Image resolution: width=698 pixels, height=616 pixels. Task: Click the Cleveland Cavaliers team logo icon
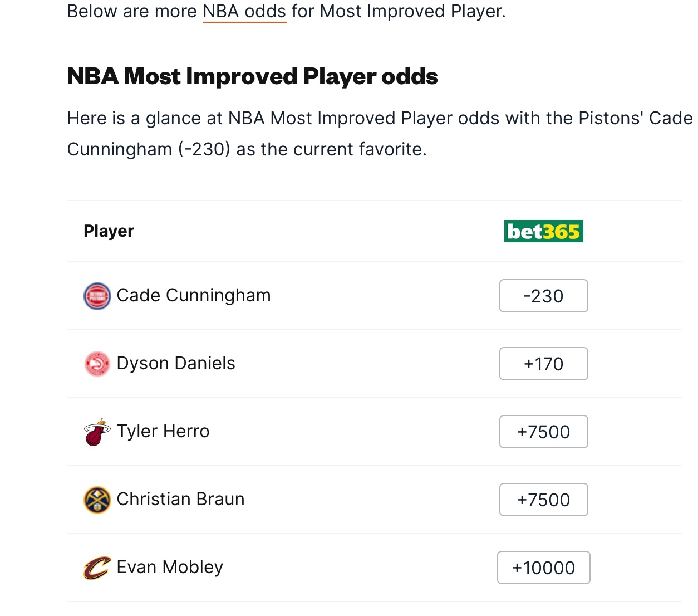(x=97, y=568)
